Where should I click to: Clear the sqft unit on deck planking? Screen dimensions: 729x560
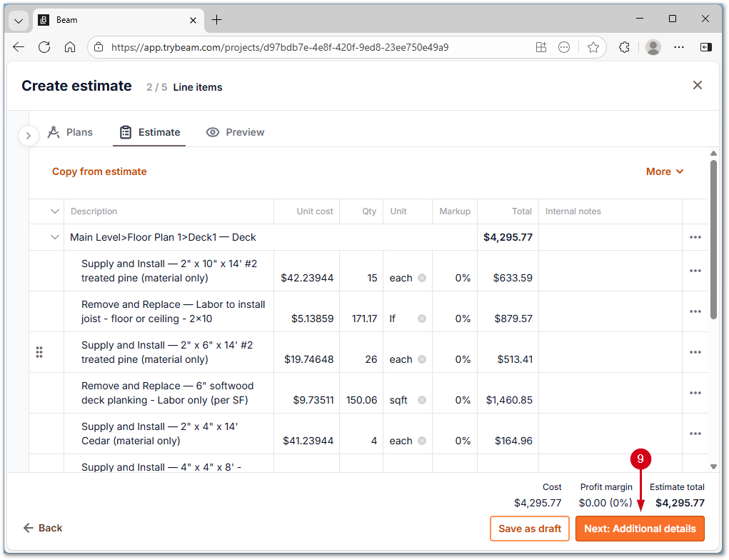tap(422, 400)
